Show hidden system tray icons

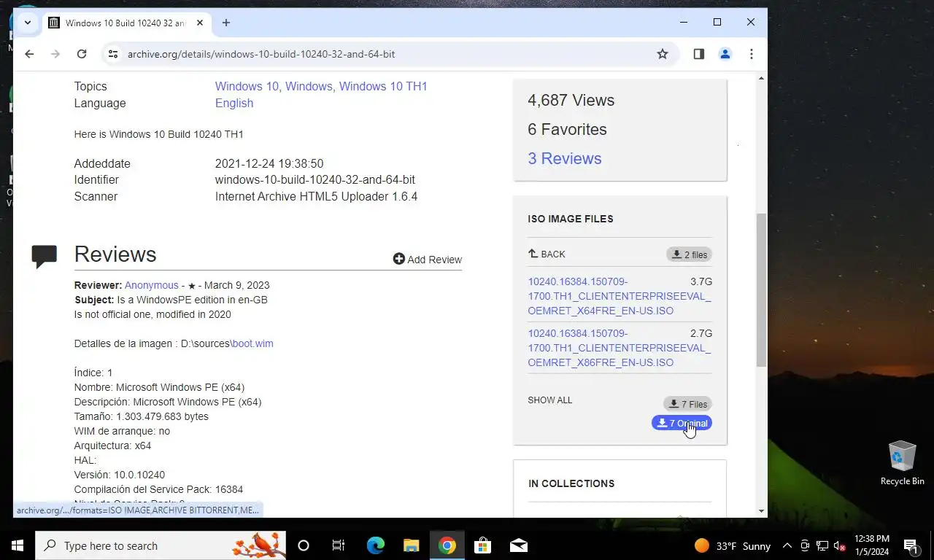(787, 545)
